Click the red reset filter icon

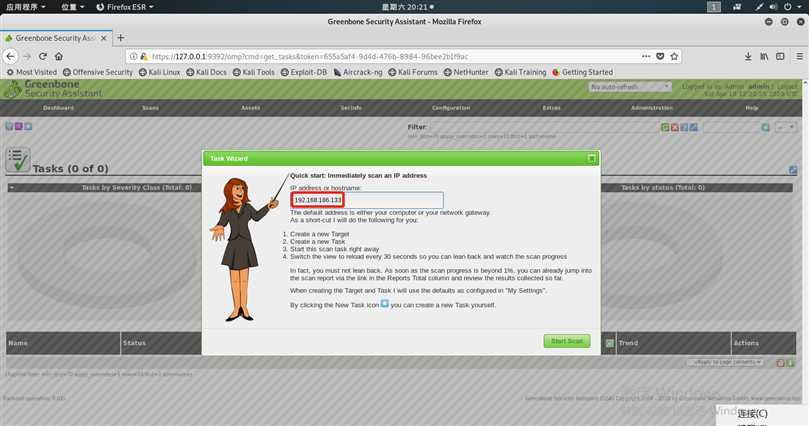674,127
